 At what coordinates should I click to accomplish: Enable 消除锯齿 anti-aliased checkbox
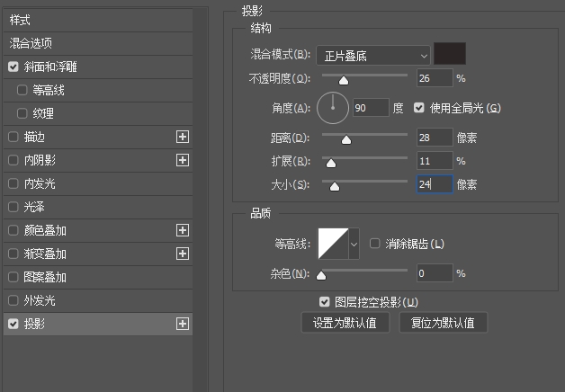pos(375,244)
